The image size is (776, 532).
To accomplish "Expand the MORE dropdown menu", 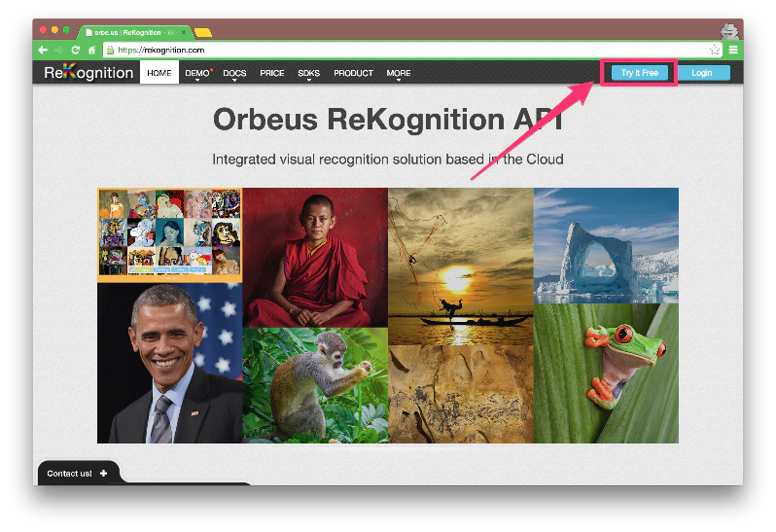I will point(399,73).
